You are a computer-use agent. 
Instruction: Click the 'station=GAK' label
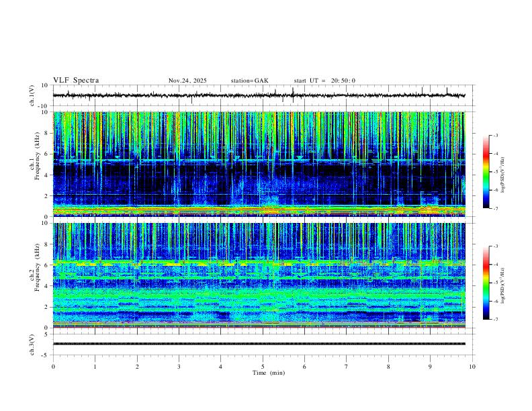[x=249, y=81]
